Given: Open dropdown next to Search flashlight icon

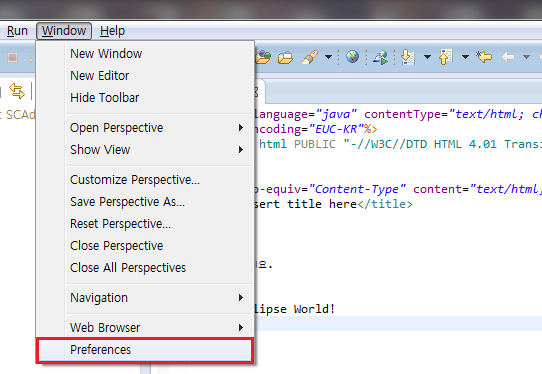Looking at the screenshot, I should 328,57.
